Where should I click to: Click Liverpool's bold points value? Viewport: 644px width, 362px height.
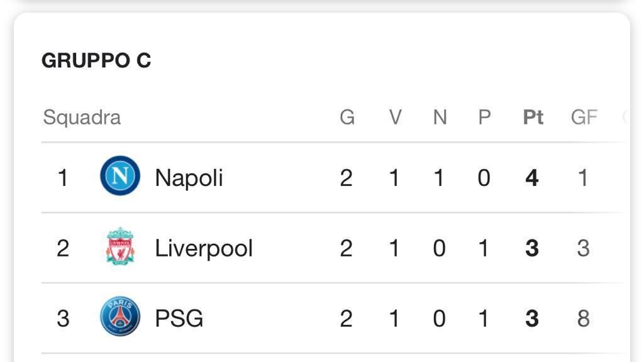coord(532,248)
